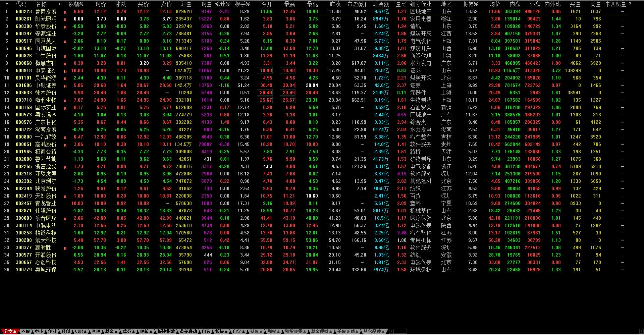The height and width of the screenshot is (335, 644).
Task: Switch to the 科创 tab
Action: pyautogui.click(x=66, y=331)
